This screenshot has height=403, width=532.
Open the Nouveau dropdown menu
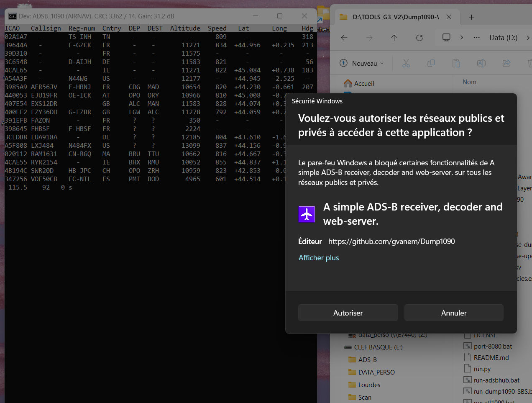pos(362,63)
